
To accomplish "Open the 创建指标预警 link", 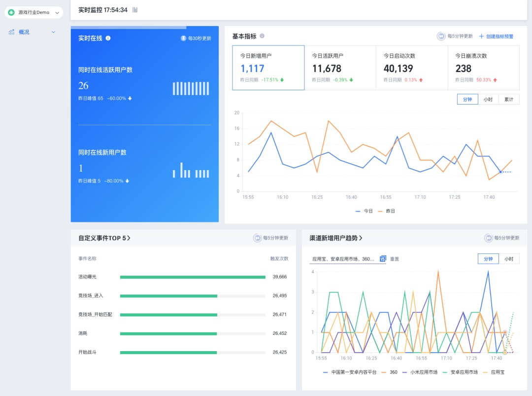I will pos(499,36).
